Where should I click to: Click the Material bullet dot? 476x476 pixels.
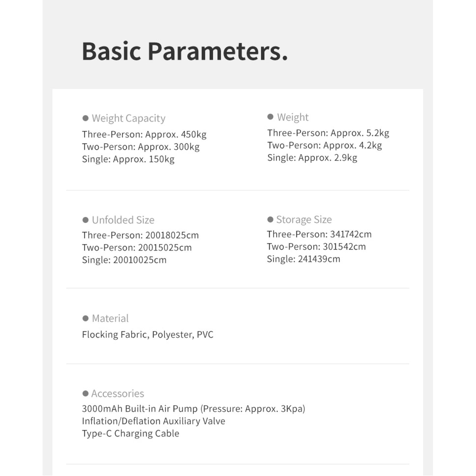(86, 318)
